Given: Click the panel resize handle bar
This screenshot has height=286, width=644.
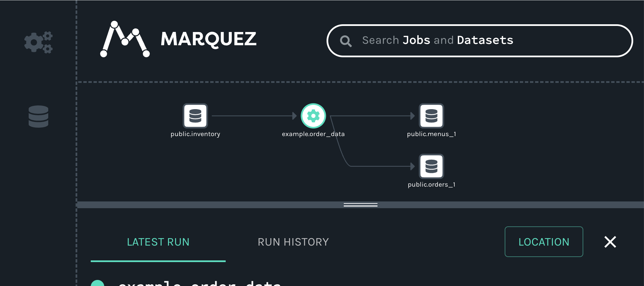Looking at the screenshot, I should [360, 205].
